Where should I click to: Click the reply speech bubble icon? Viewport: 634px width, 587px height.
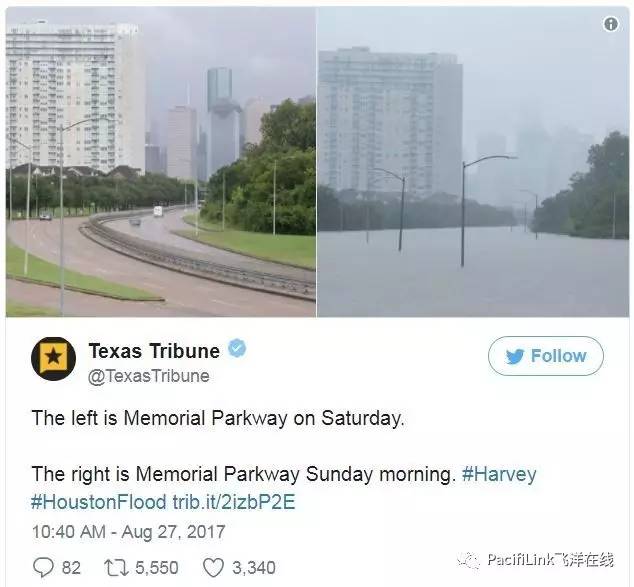[x=43, y=567]
